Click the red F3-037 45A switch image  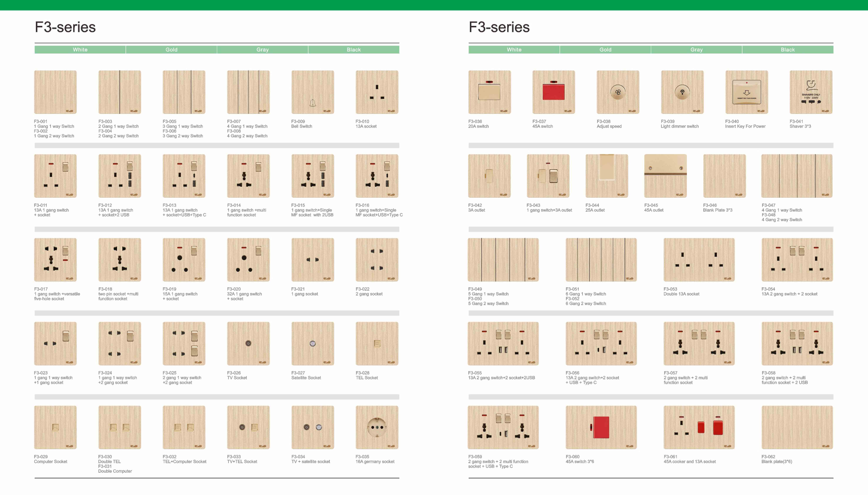554,92
